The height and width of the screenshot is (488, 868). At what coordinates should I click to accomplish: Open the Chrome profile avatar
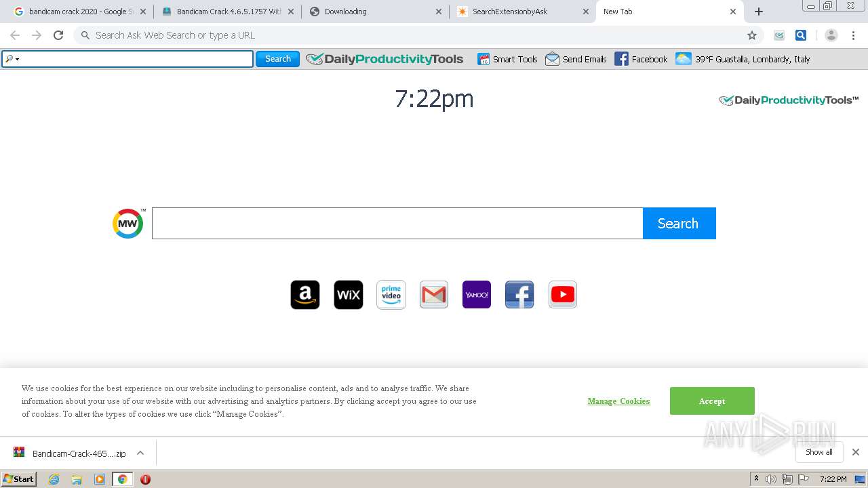831,35
